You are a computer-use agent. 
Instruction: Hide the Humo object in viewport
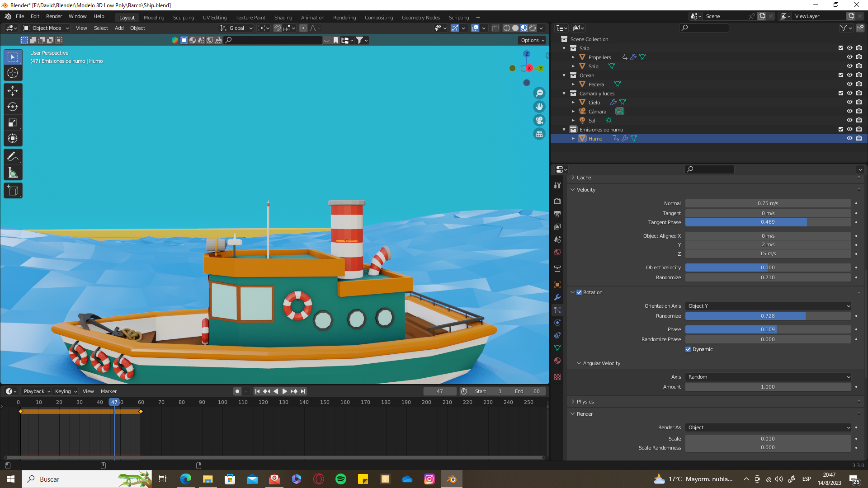pos(849,139)
